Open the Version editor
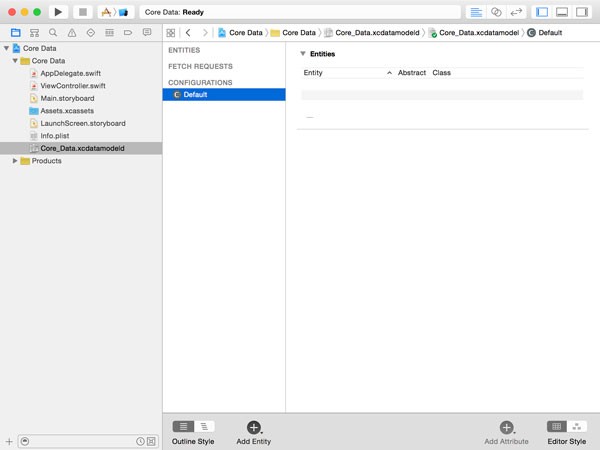This screenshot has width=600, height=450. [516, 12]
